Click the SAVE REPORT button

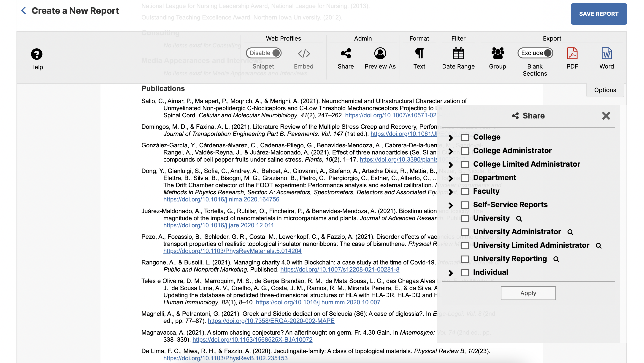(x=599, y=14)
